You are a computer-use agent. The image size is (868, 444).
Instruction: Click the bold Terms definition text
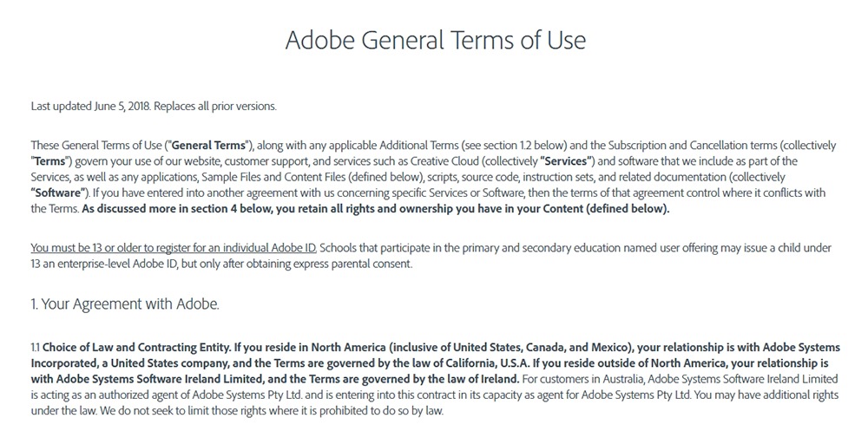pos(49,161)
